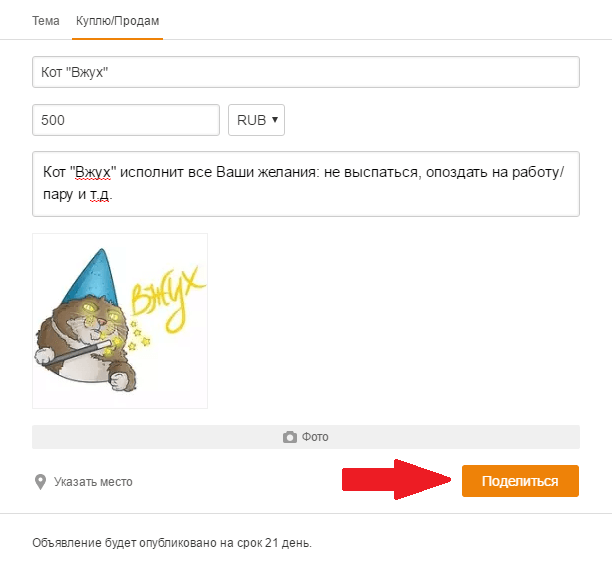Click the red arrow pointing to Поделиться
The height and width of the screenshot is (567, 612).
tap(394, 480)
